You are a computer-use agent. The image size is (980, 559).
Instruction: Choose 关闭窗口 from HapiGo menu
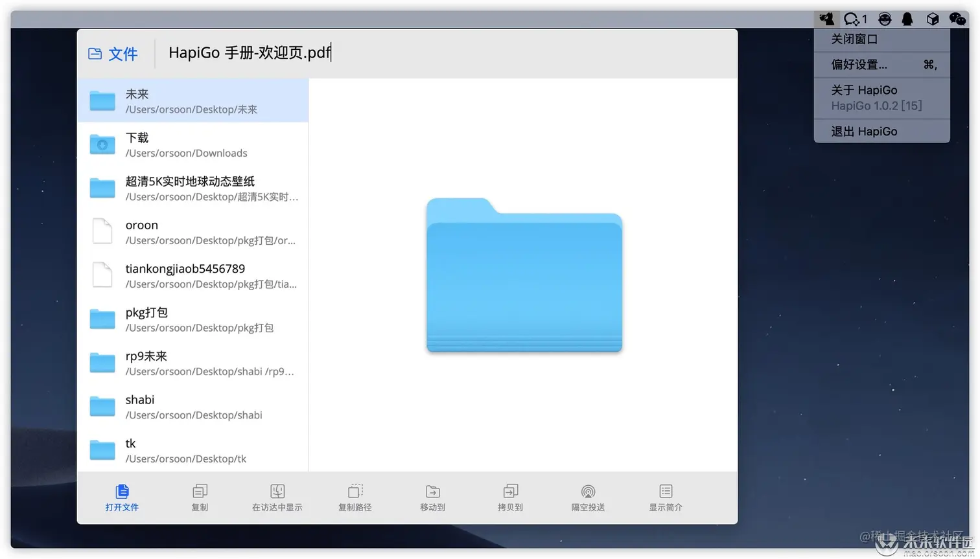pyautogui.click(x=882, y=40)
